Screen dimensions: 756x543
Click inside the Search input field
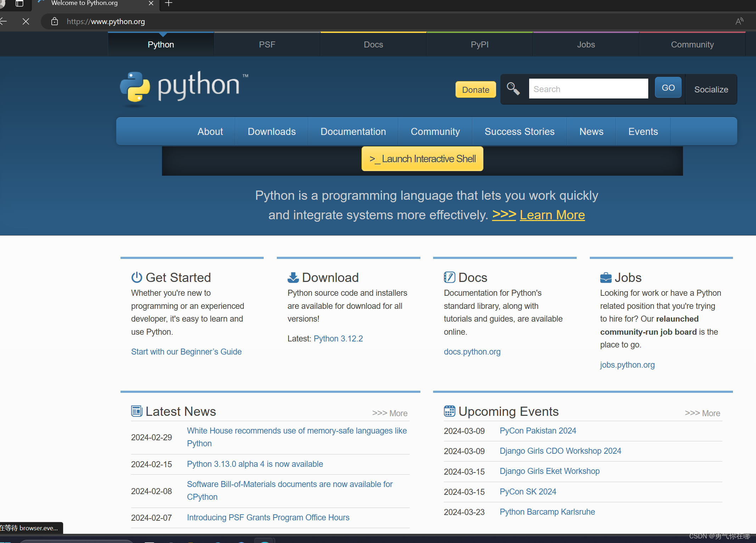588,89
